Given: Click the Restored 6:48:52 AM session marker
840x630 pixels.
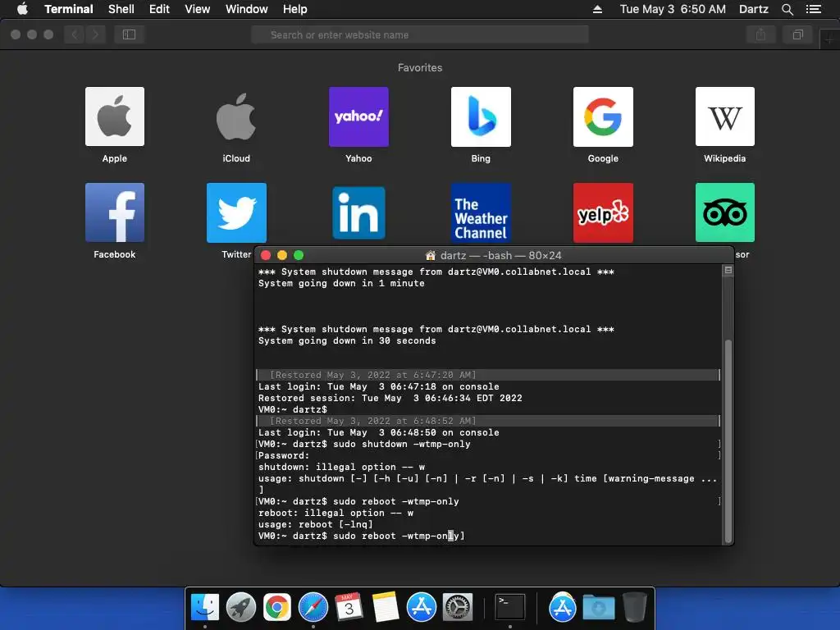Looking at the screenshot, I should pos(488,421).
